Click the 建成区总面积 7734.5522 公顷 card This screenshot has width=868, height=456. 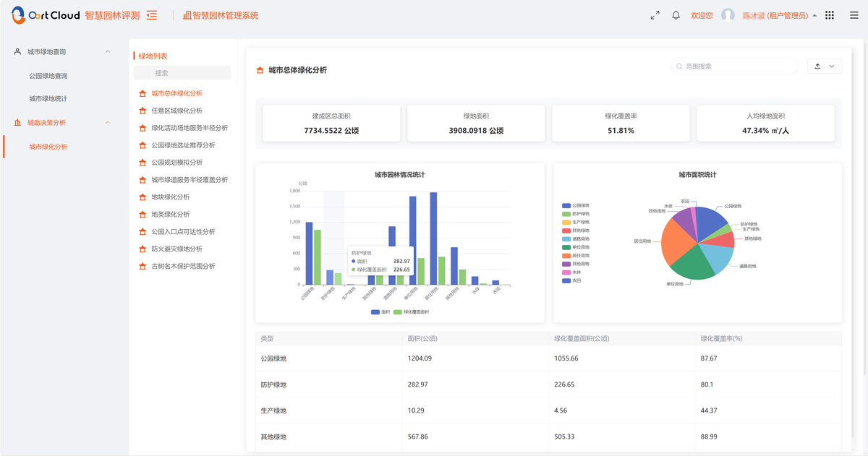click(x=331, y=124)
